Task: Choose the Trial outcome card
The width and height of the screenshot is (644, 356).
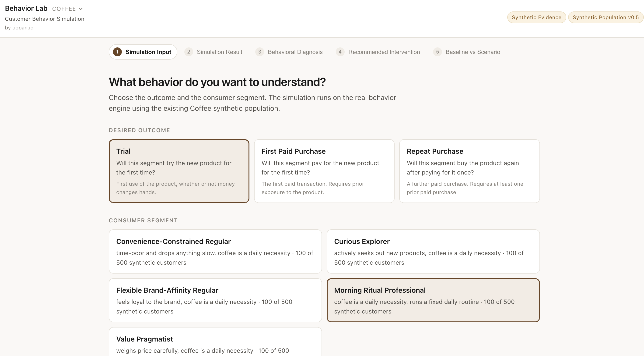Action: click(179, 171)
